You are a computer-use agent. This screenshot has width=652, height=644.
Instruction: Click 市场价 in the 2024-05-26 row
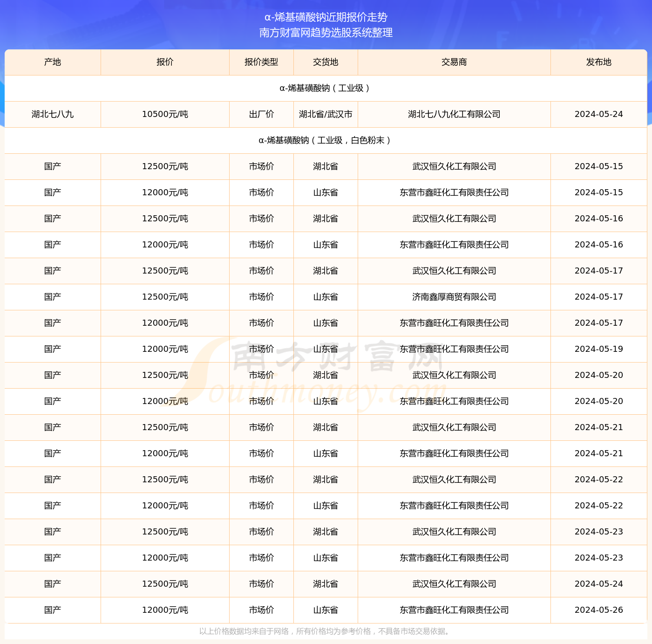tap(261, 610)
